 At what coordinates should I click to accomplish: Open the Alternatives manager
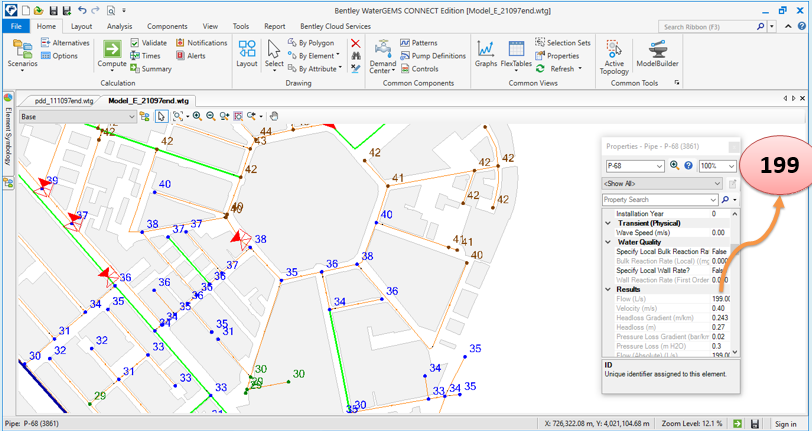65,43
